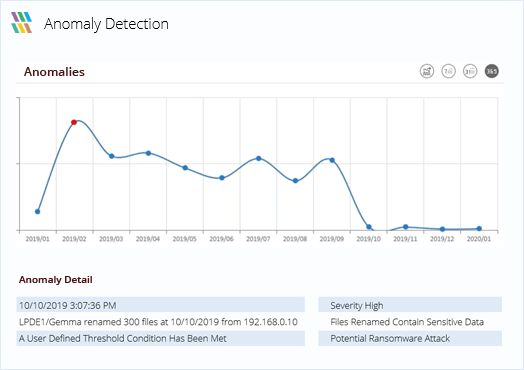524x370 pixels.
Task: Select the 2019/10 data point
Action: 369,227
